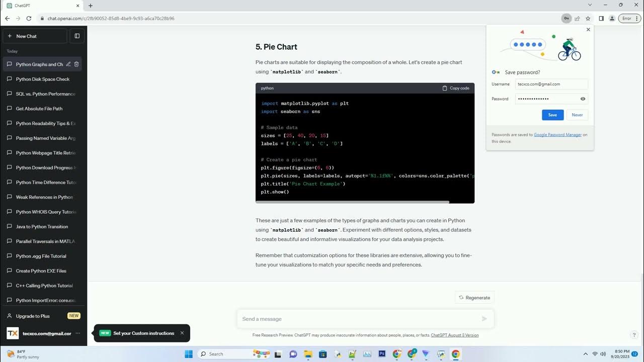644x362 pixels.
Task: Open Photoshop from the taskbar
Action: [x=382, y=354]
